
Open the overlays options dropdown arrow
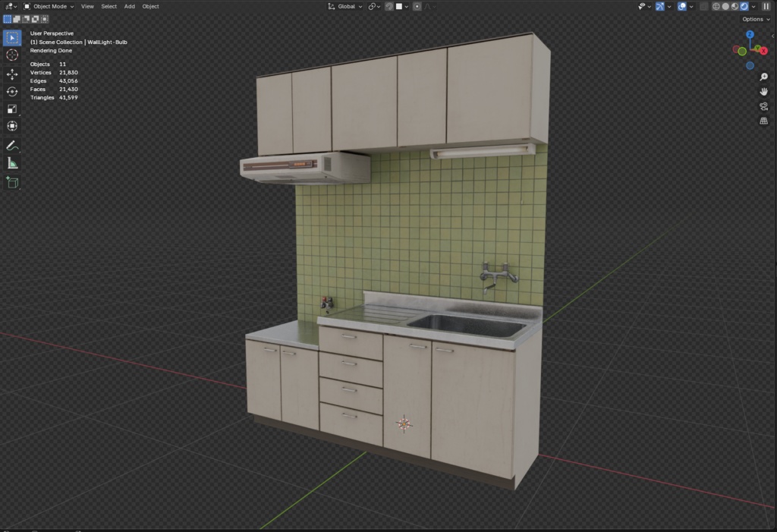pos(691,6)
